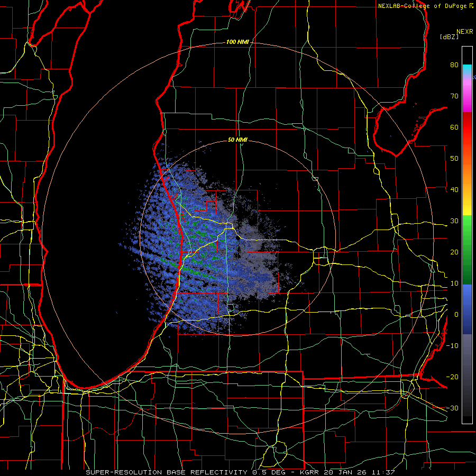Click the 70 tick on the dBZ scale
The height and width of the screenshot is (476, 476).
point(454,96)
